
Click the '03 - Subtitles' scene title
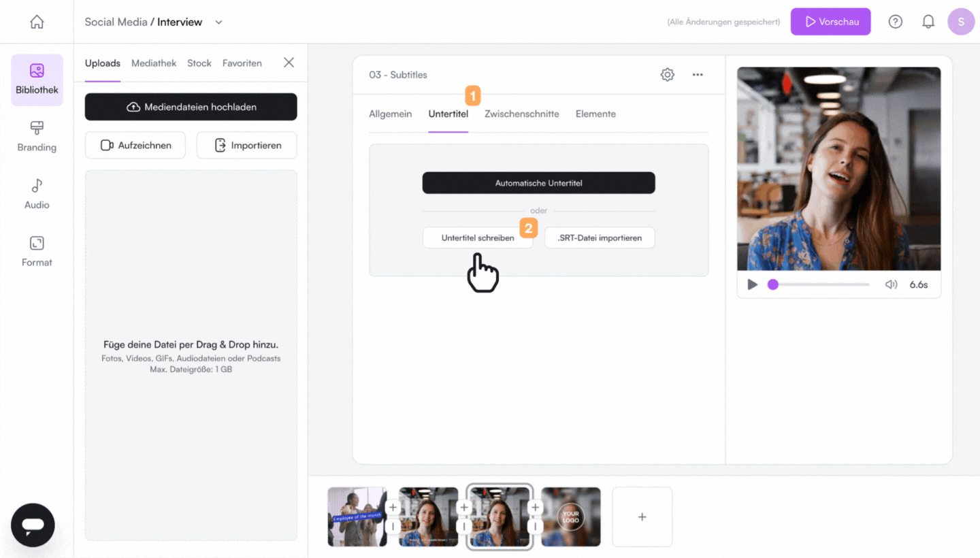point(398,75)
